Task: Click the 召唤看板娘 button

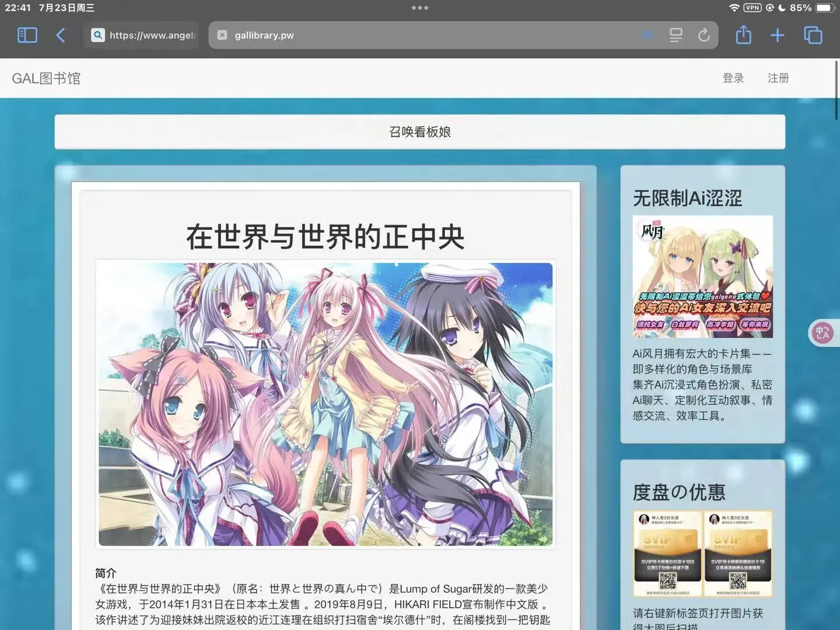Action: [x=420, y=132]
